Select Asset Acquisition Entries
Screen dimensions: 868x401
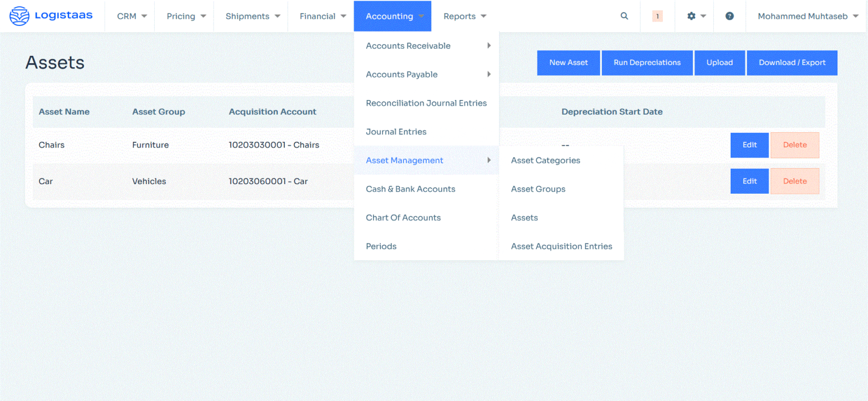click(x=561, y=246)
